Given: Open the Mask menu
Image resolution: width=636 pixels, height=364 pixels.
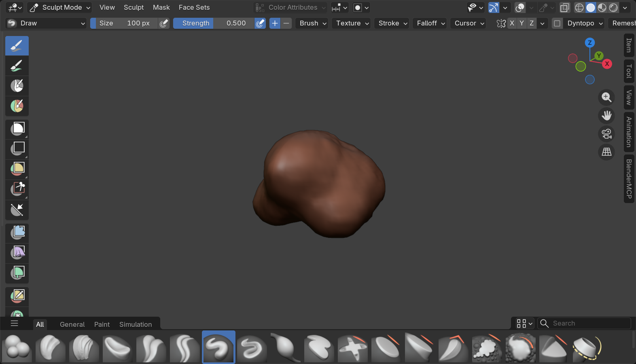Looking at the screenshot, I should (161, 7).
